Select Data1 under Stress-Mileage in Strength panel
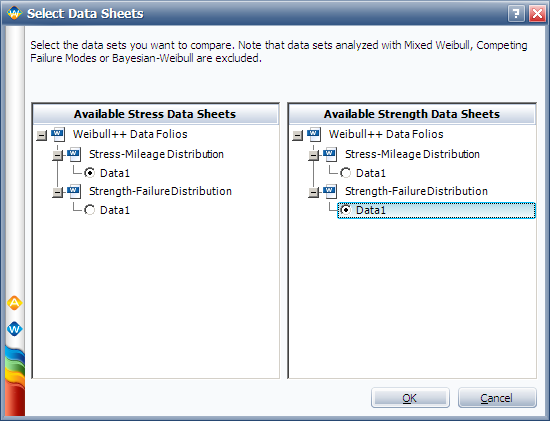Image resolution: width=550 pixels, height=421 pixels. click(346, 173)
